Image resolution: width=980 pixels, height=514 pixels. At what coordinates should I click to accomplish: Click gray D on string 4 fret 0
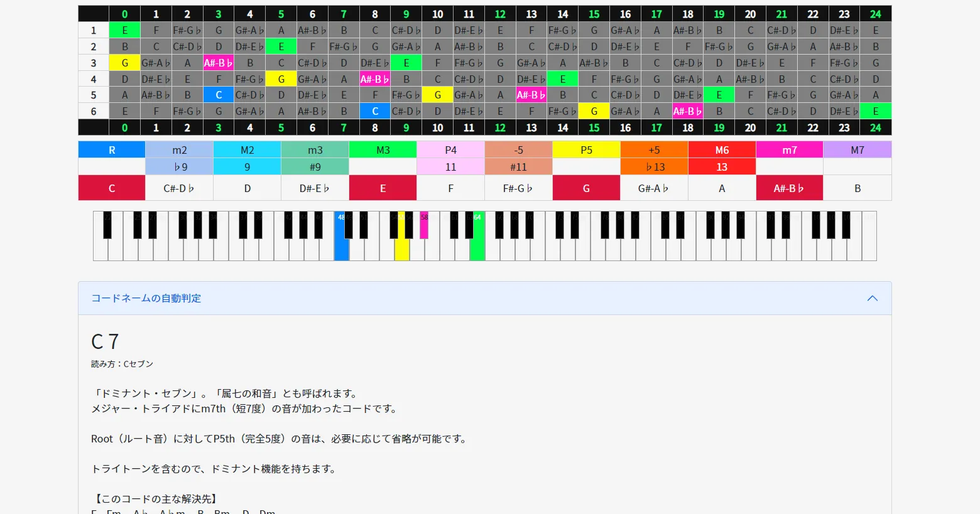click(x=124, y=79)
